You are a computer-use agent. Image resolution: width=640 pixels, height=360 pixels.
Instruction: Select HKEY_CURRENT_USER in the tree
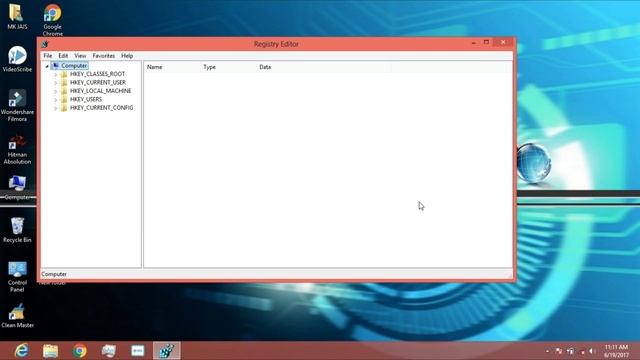click(x=98, y=82)
